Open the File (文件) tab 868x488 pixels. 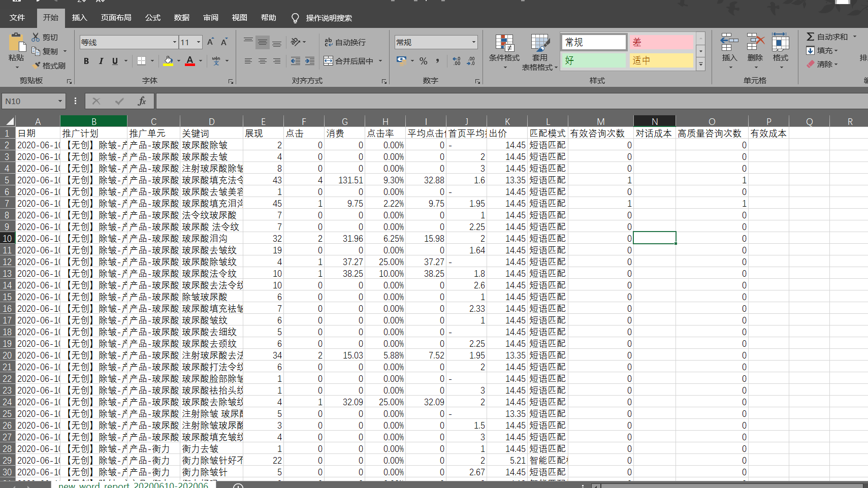pyautogui.click(x=17, y=18)
